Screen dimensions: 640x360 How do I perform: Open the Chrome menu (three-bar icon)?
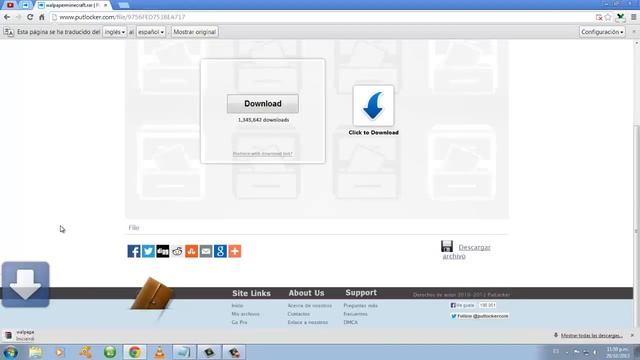633,17
